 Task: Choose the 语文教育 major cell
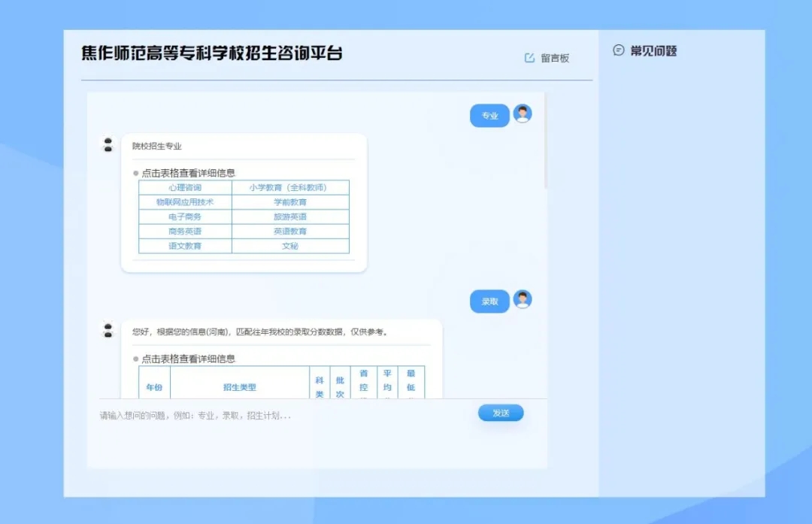pos(186,245)
